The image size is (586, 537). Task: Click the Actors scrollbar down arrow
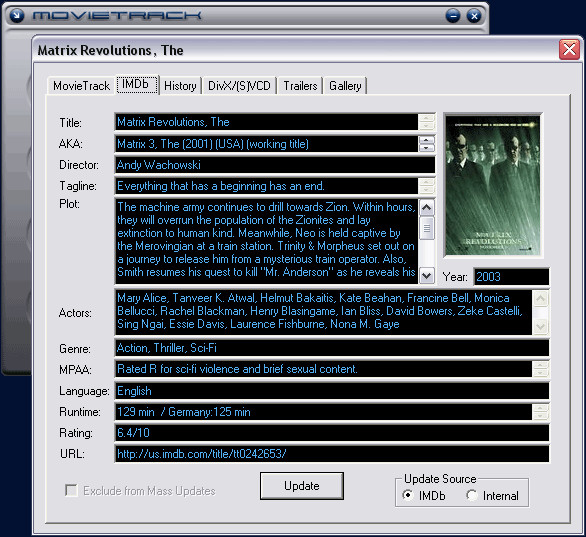coord(541,326)
